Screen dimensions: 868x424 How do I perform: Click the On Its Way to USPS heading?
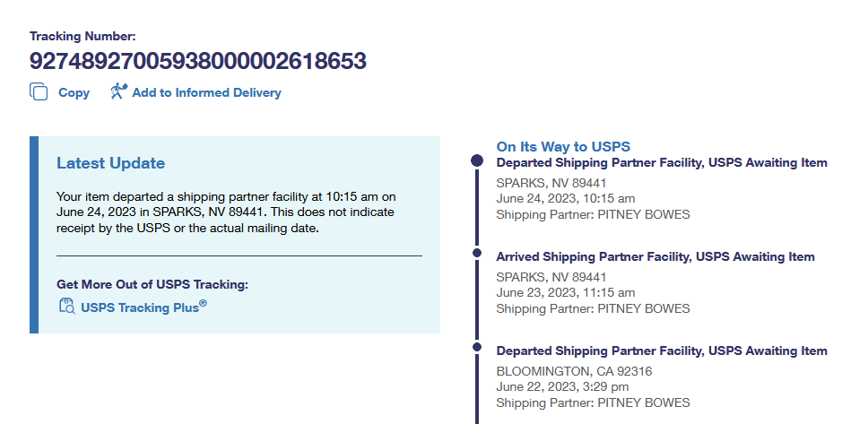coord(563,146)
